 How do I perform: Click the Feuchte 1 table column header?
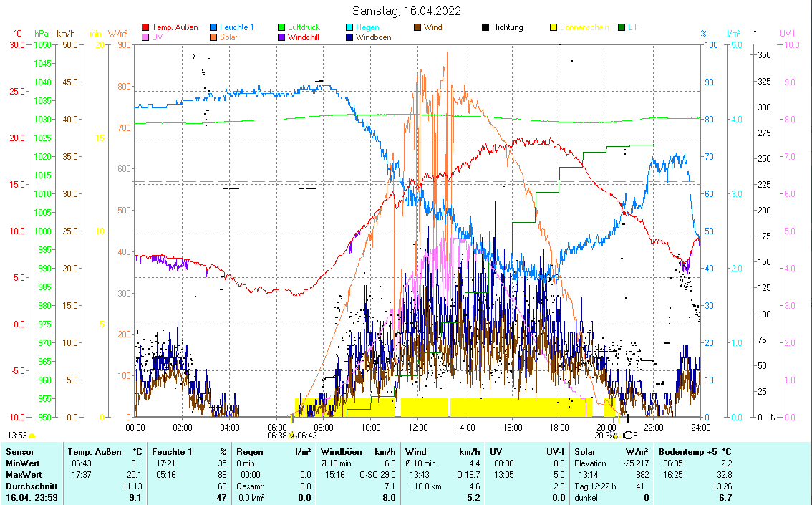tap(172, 452)
